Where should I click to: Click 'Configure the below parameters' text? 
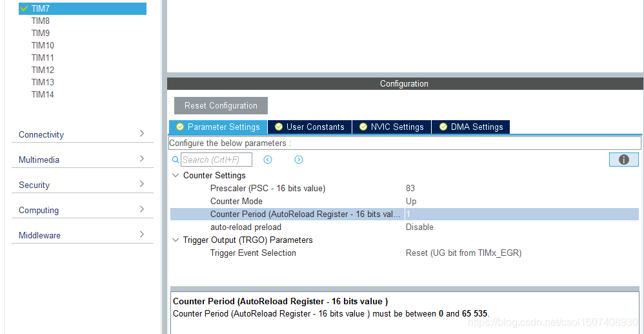click(230, 143)
